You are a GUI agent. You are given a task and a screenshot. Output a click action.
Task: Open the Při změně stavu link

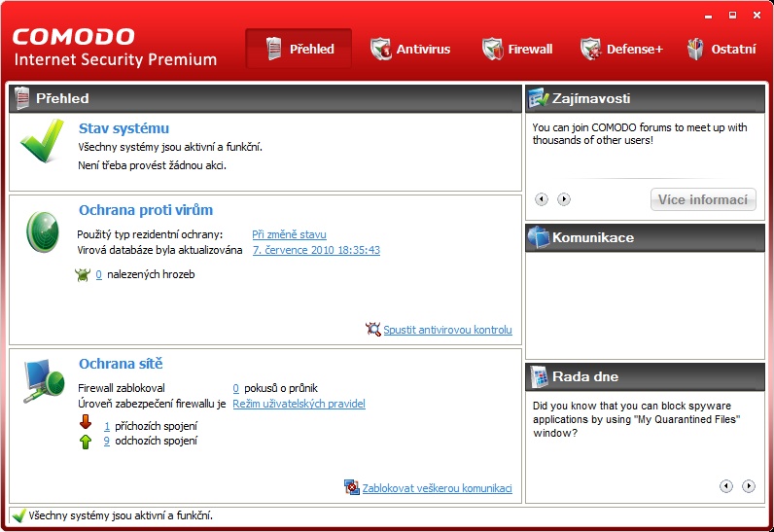289,234
